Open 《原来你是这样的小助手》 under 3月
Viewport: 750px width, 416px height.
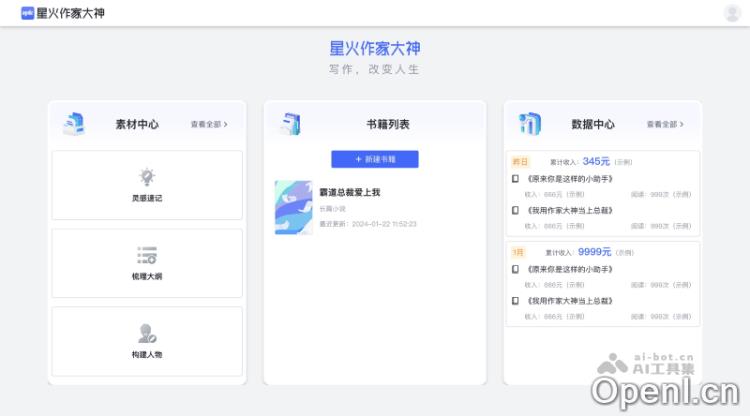[x=570, y=269]
